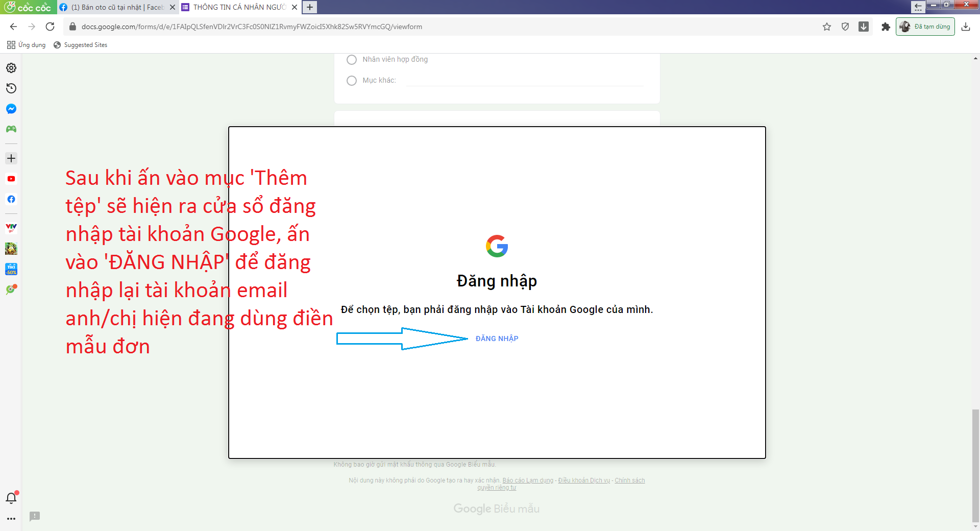Open the Ứng dụng apps shortcut
Viewport: 980px width, 531px height.
[26, 45]
